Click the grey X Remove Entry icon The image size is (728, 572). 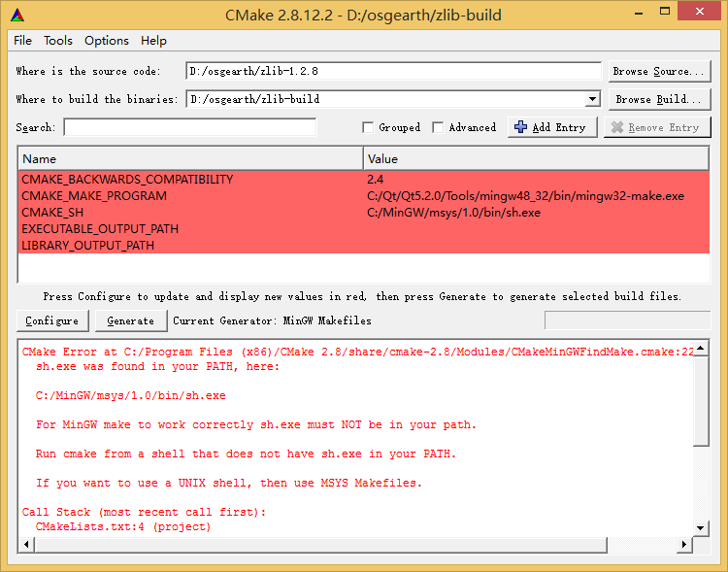pyautogui.click(x=617, y=127)
